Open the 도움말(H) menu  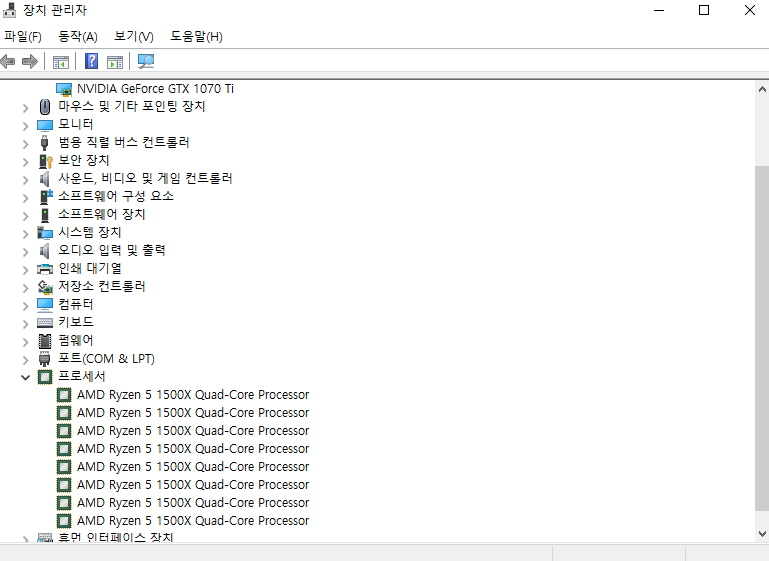coord(196,37)
